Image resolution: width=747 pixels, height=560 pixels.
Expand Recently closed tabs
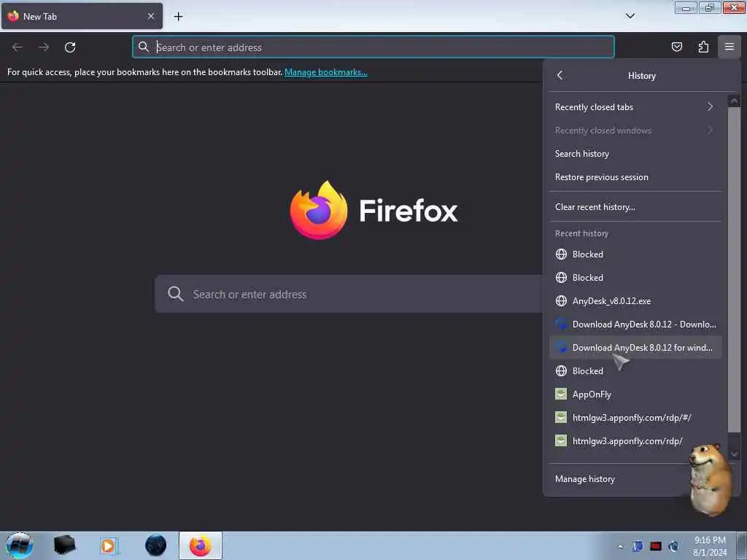(635, 106)
